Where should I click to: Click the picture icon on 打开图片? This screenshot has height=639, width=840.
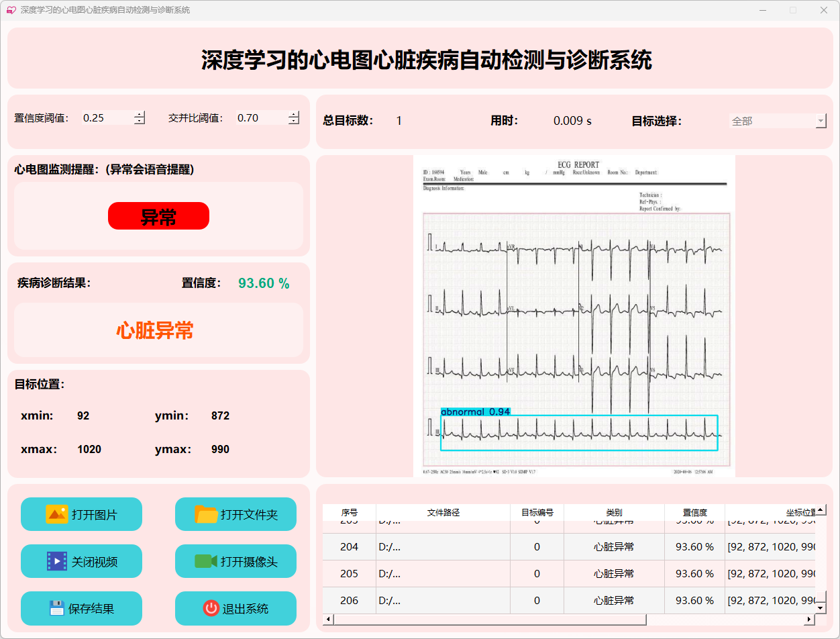coord(56,514)
